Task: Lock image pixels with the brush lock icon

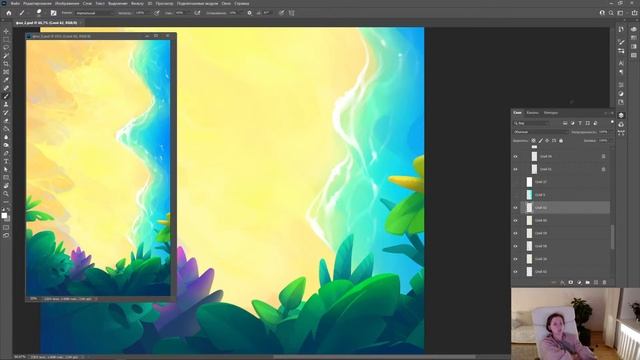Action: [540, 140]
